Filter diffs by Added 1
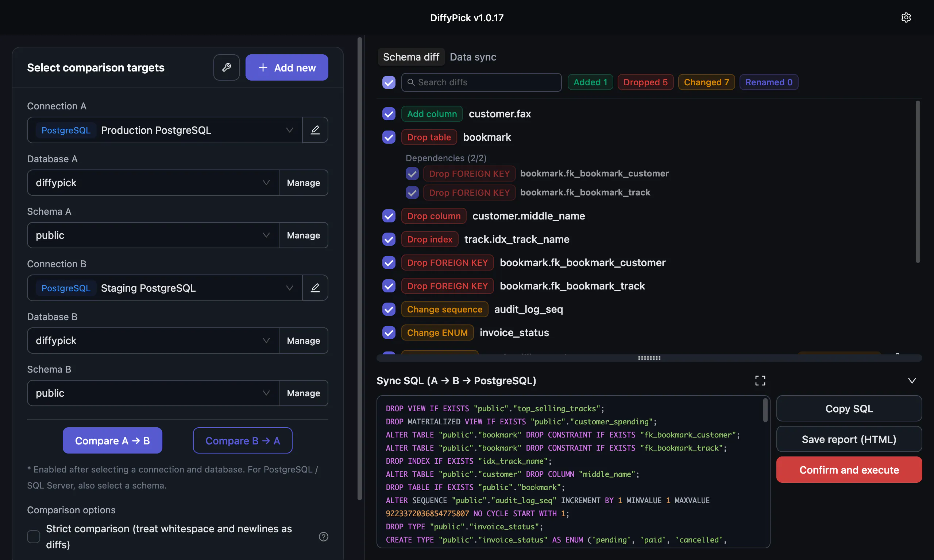 pos(590,82)
